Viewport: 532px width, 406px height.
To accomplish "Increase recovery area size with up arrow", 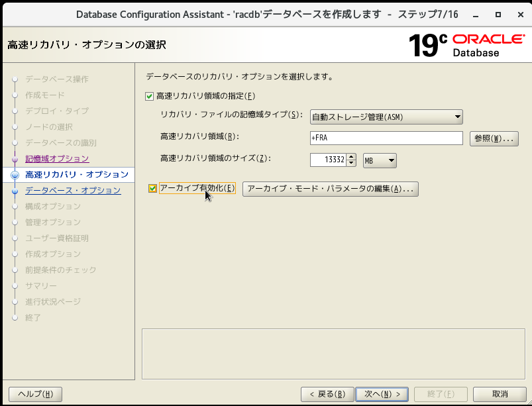I will pos(352,157).
